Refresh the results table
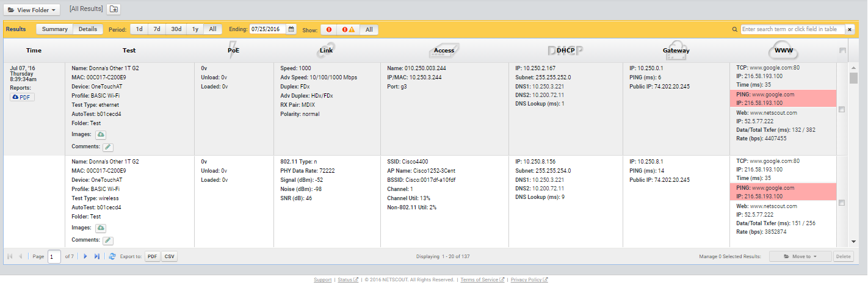 pyautogui.click(x=112, y=257)
